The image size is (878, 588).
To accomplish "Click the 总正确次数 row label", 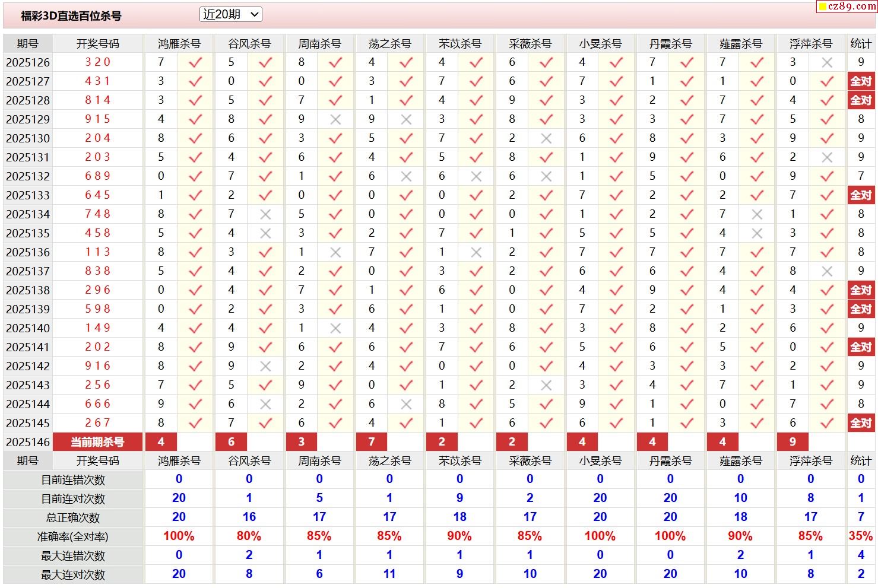I will (73, 518).
